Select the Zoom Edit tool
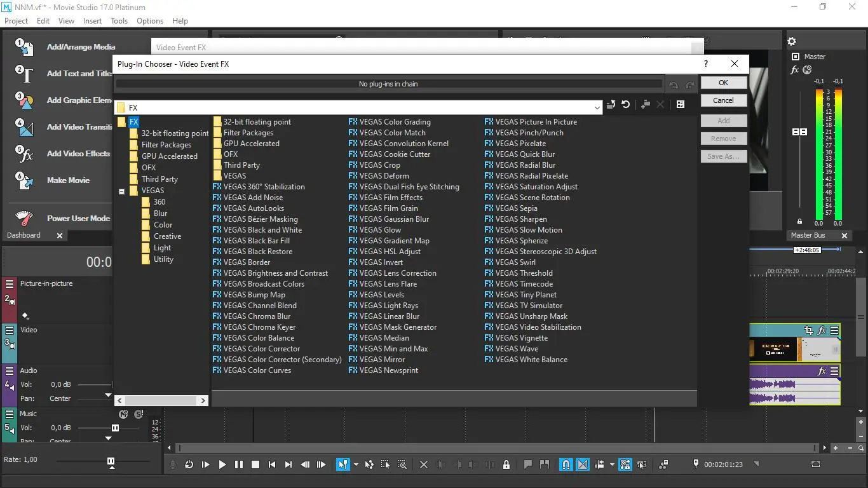Screen dimensions: 868x488 [402, 464]
